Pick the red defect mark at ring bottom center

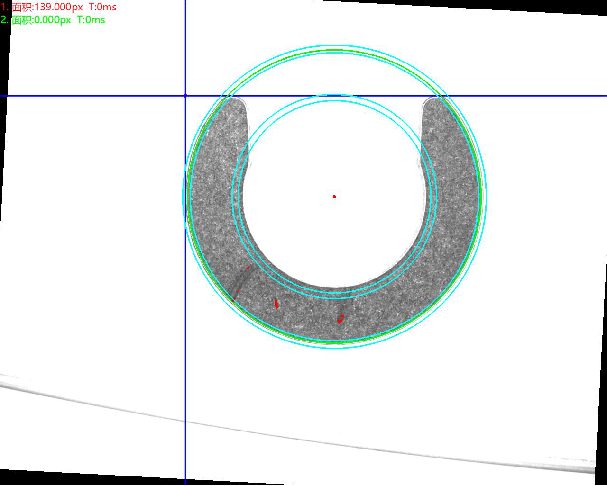[x=340, y=319]
